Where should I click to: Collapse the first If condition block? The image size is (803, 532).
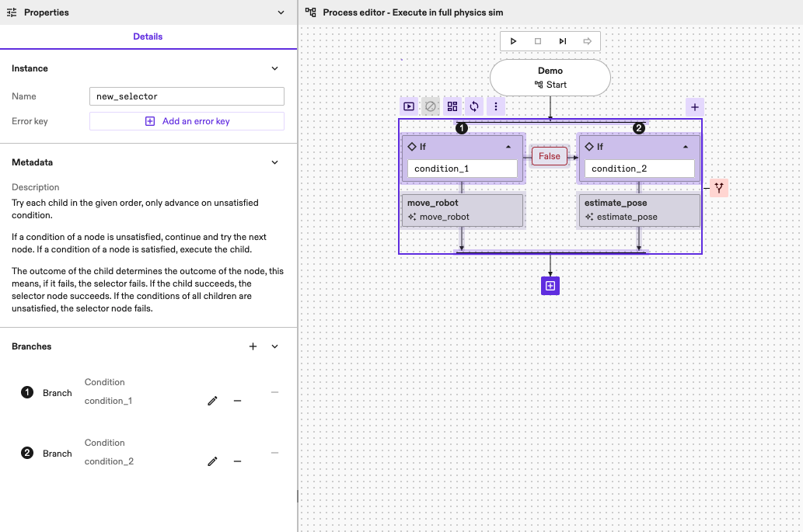tap(508, 146)
